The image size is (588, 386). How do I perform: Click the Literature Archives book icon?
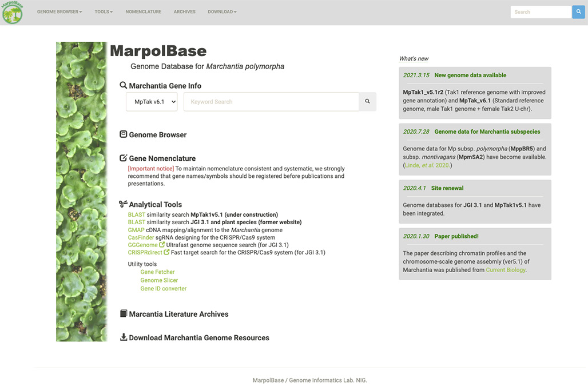tap(124, 314)
